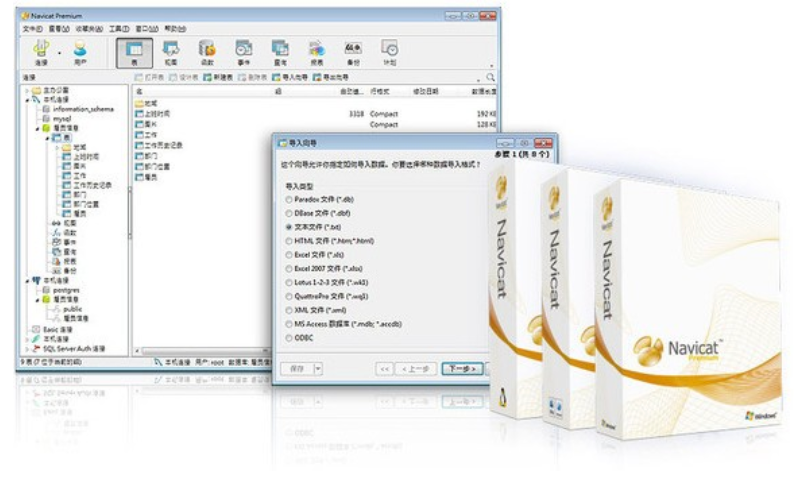The image size is (795, 487).
Task: Open dropdown arrow beside wizard Save button
Action: pos(318,369)
